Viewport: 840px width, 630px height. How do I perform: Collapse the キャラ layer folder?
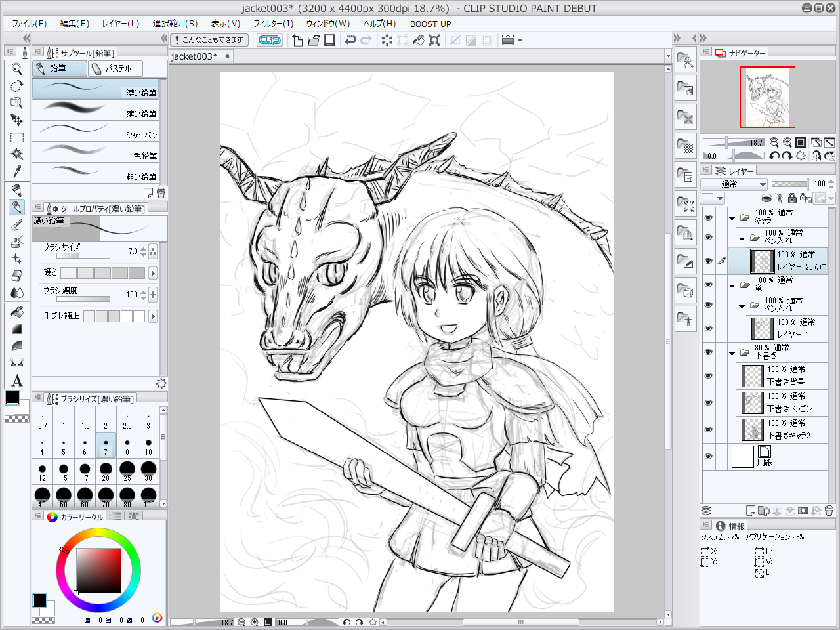(x=732, y=218)
